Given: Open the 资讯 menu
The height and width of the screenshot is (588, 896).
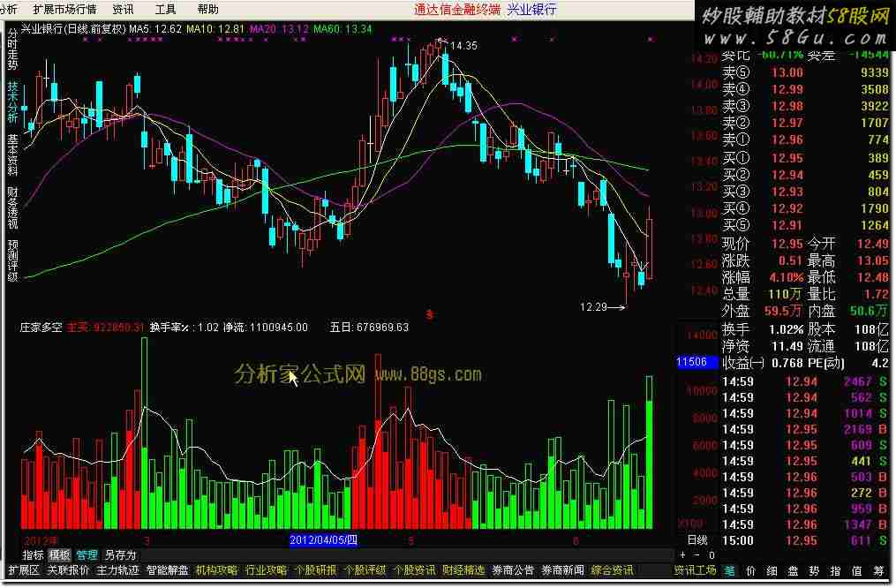Looking at the screenshot, I should click(x=123, y=9).
